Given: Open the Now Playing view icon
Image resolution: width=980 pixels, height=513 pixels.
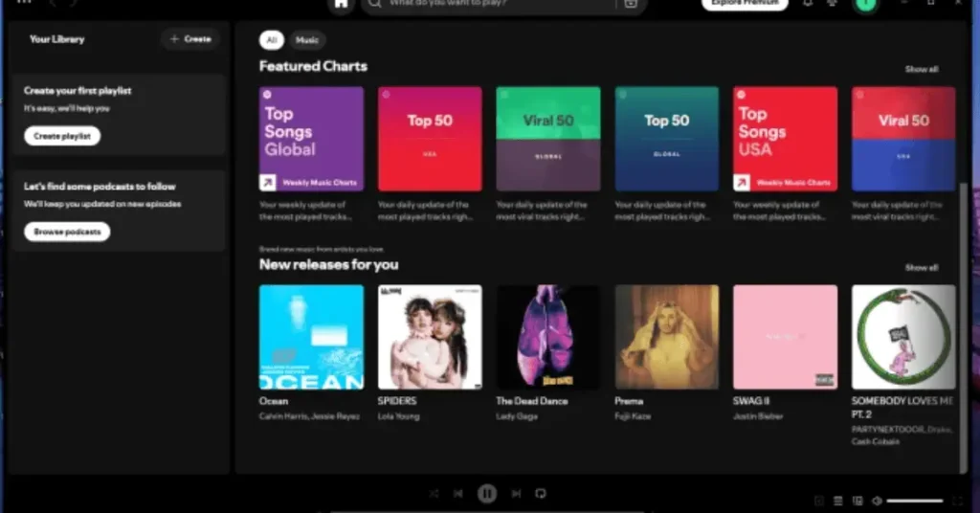Looking at the screenshot, I should [x=819, y=501].
